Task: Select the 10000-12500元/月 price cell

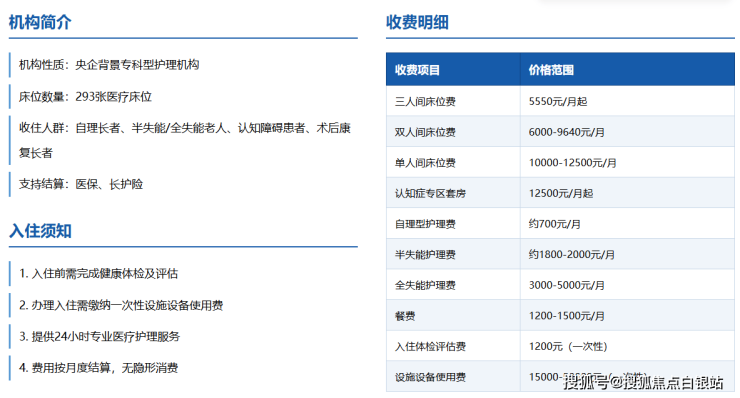Action: tap(627, 162)
